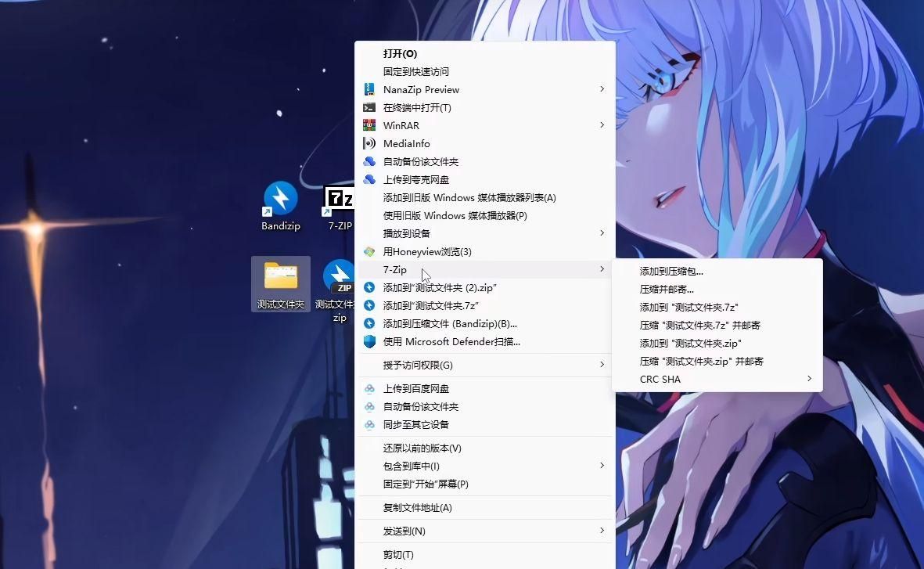This screenshot has width=924, height=569.
Task: Choose 包含到库中(I)
Action: tap(485, 466)
